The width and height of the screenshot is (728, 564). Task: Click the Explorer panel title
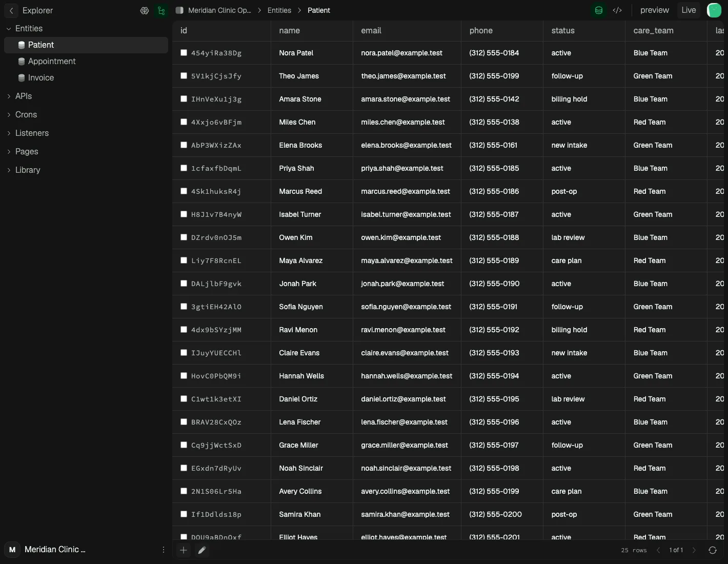tap(37, 10)
